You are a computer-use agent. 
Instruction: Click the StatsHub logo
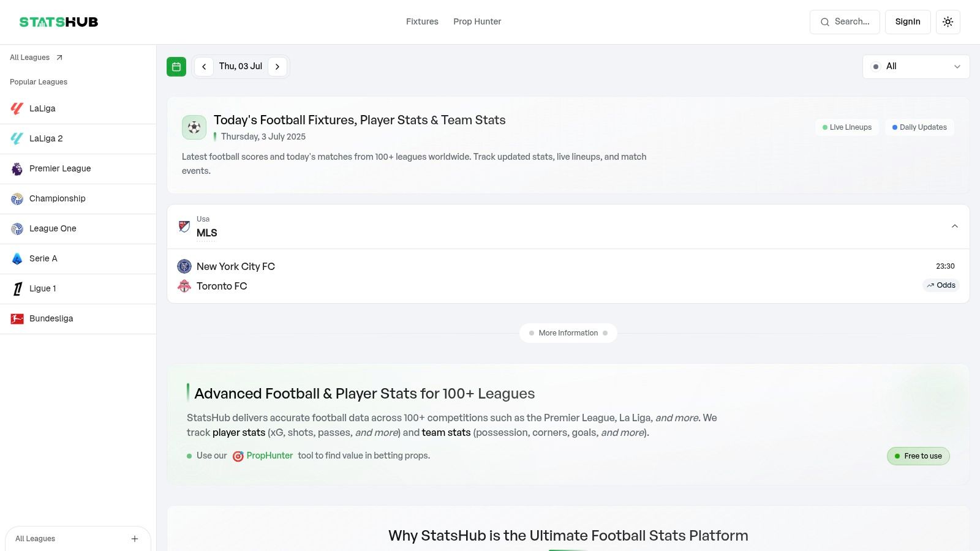59,22
